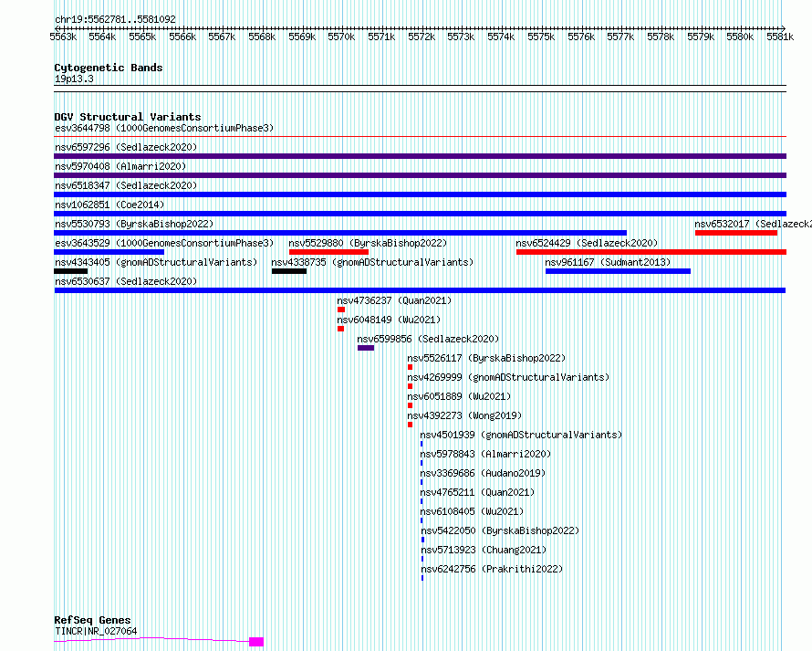This screenshot has width=812, height=651.
Task: Click the Cytogenetic Bands track title
Action: (x=109, y=68)
